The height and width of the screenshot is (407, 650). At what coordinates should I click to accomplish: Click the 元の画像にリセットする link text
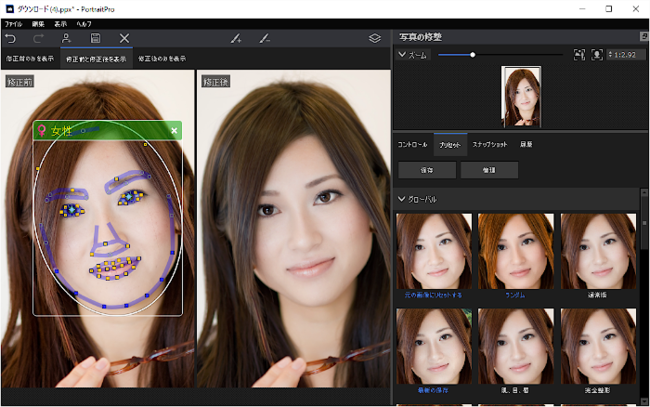coord(433,295)
